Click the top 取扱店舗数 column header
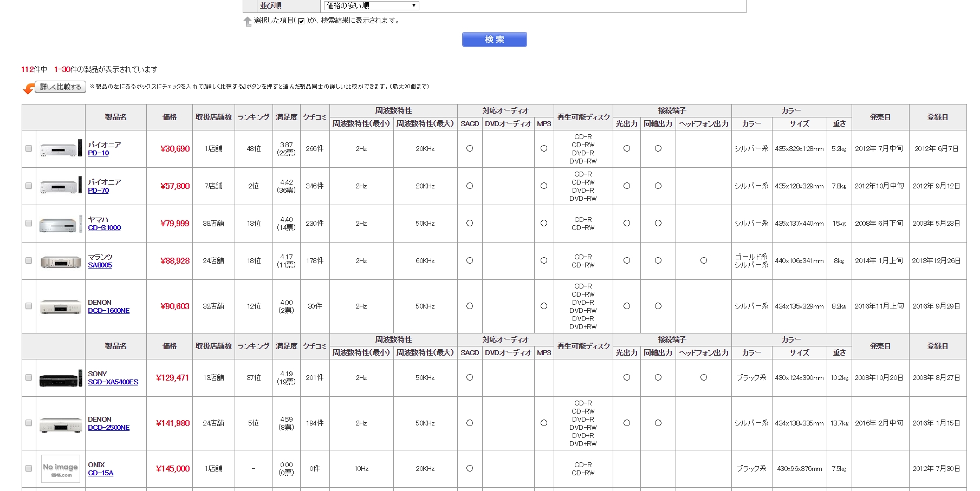 click(x=213, y=117)
